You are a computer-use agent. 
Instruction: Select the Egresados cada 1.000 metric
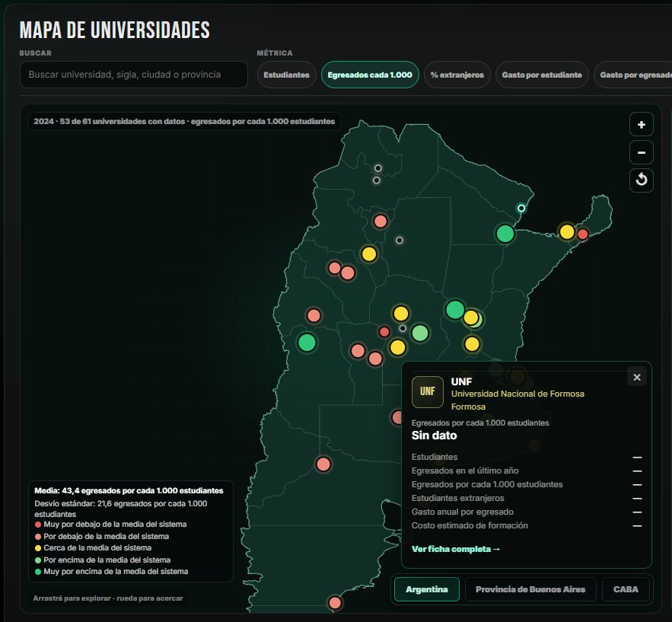coord(370,75)
